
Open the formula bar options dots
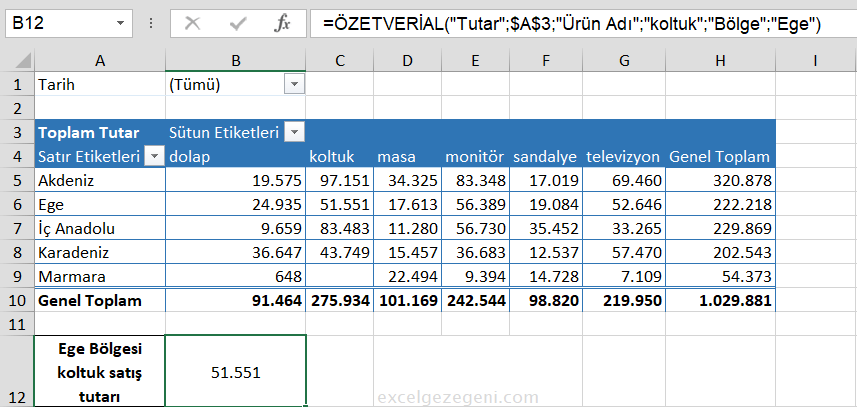(151, 23)
